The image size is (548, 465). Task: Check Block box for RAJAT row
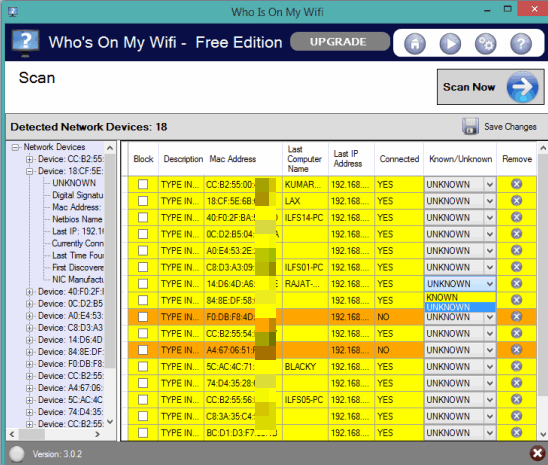[x=143, y=284]
